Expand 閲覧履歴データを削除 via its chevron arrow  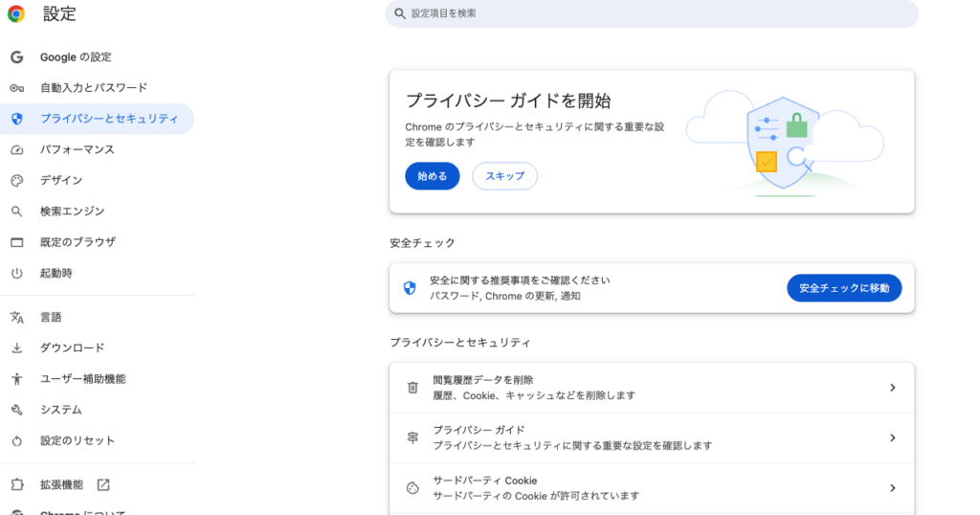pos(892,388)
